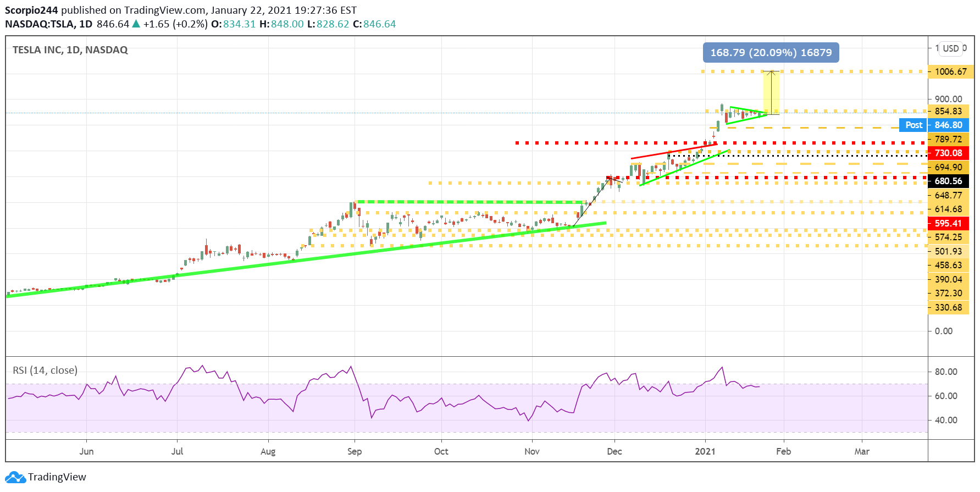Select the yellow highlighted price-range measurement box
980x492 pixels.
pyautogui.click(x=771, y=92)
